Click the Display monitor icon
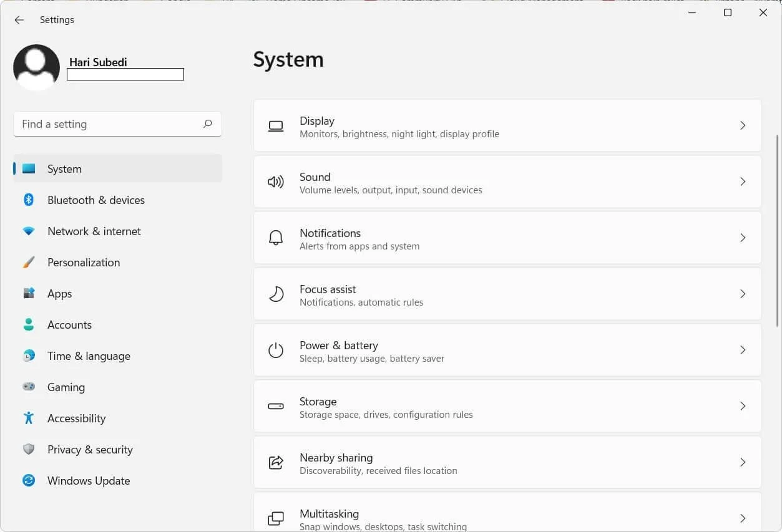 pyautogui.click(x=276, y=125)
